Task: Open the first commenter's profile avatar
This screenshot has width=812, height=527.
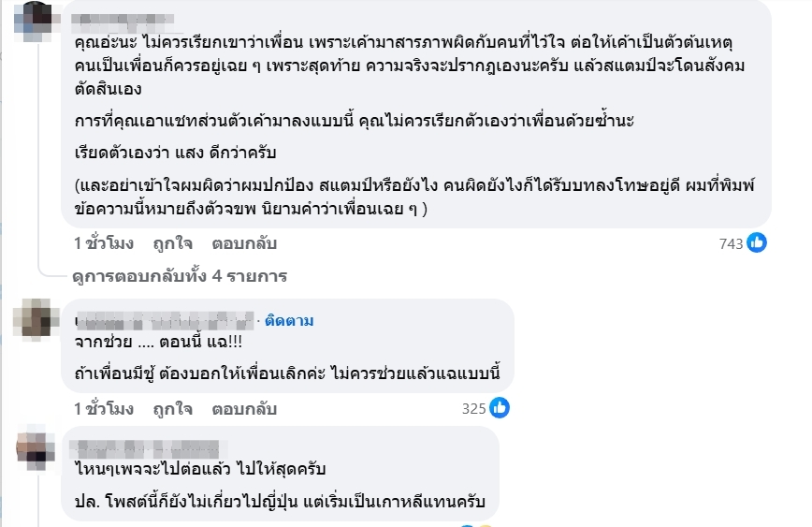Action: (x=33, y=22)
